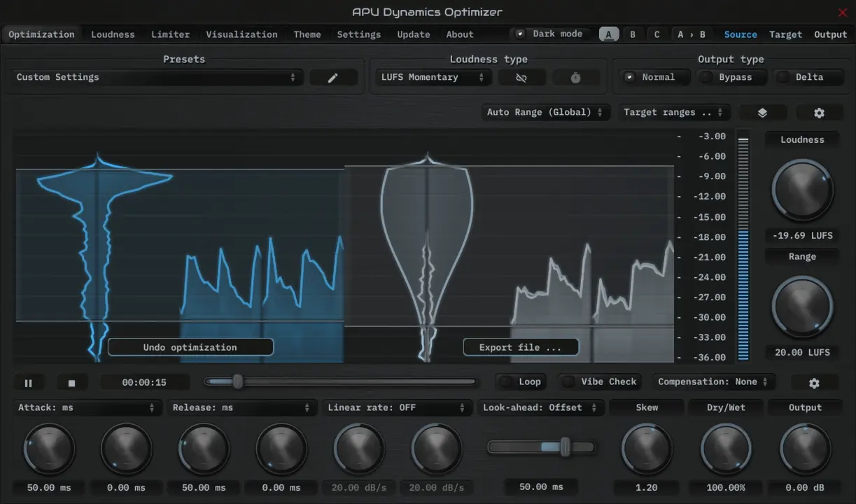The image size is (856, 504).
Task: Enable the Loop toggle
Action: [x=521, y=381]
